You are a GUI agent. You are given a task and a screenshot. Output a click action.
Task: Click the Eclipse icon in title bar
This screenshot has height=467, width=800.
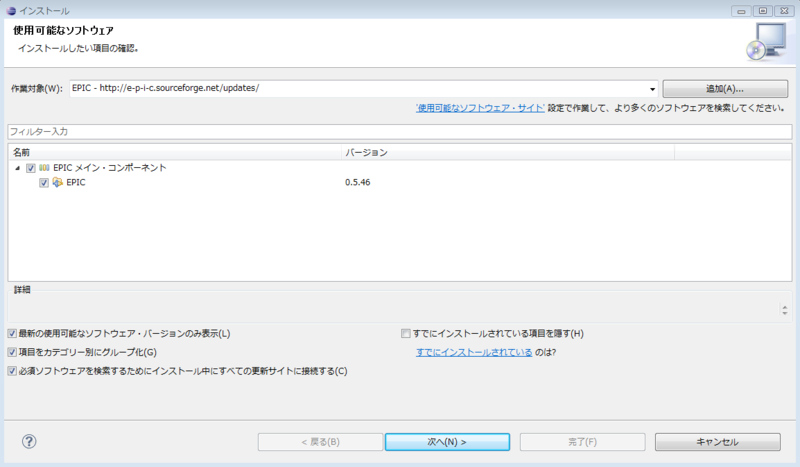pos(11,11)
